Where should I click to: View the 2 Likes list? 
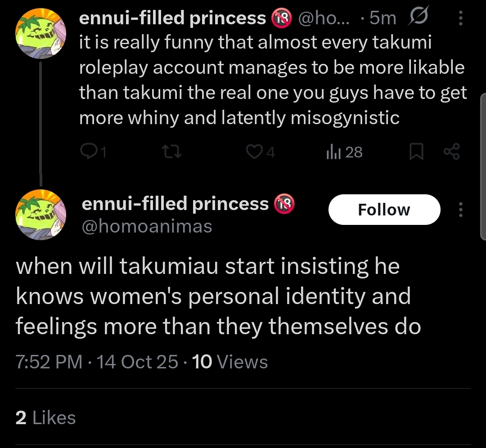pos(45,417)
